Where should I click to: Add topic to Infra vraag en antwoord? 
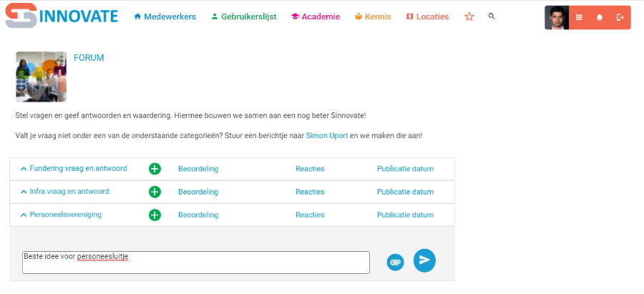tap(155, 192)
